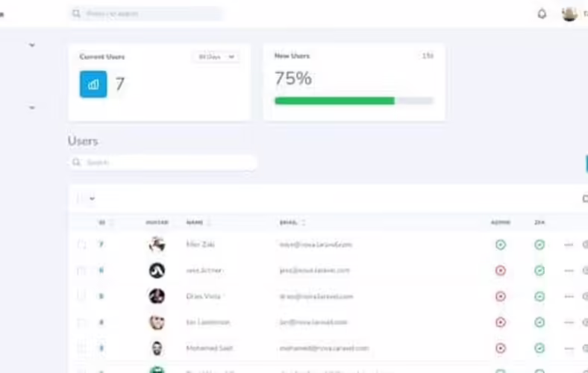Open user ID 4 link

tap(101, 322)
